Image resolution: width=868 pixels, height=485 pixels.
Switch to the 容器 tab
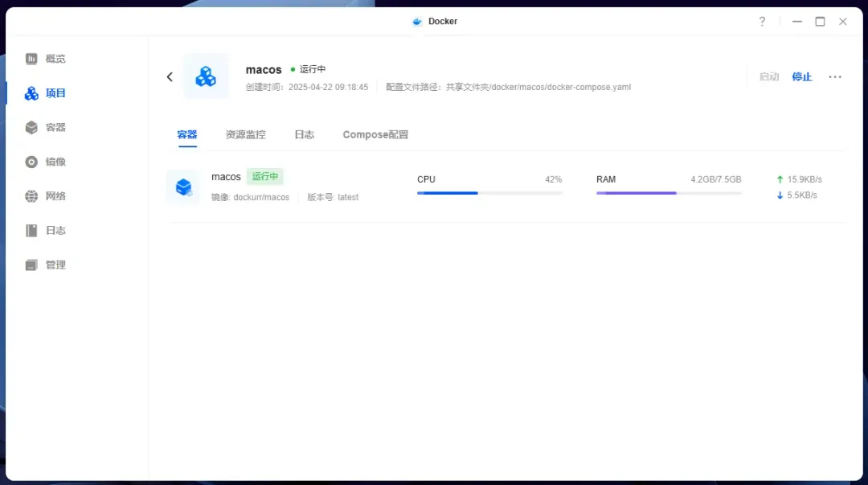(x=187, y=134)
